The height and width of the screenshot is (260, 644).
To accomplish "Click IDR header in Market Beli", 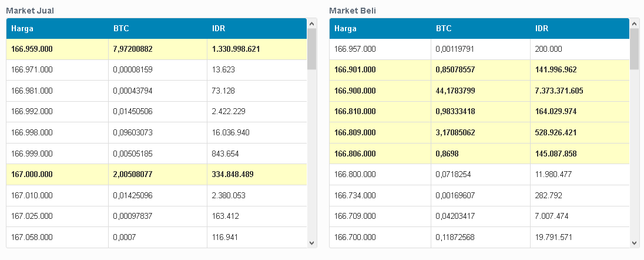I will (x=542, y=28).
